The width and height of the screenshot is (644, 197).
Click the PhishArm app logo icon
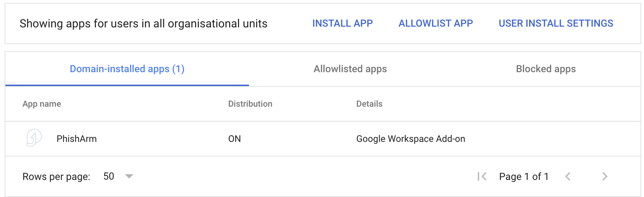click(34, 138)
